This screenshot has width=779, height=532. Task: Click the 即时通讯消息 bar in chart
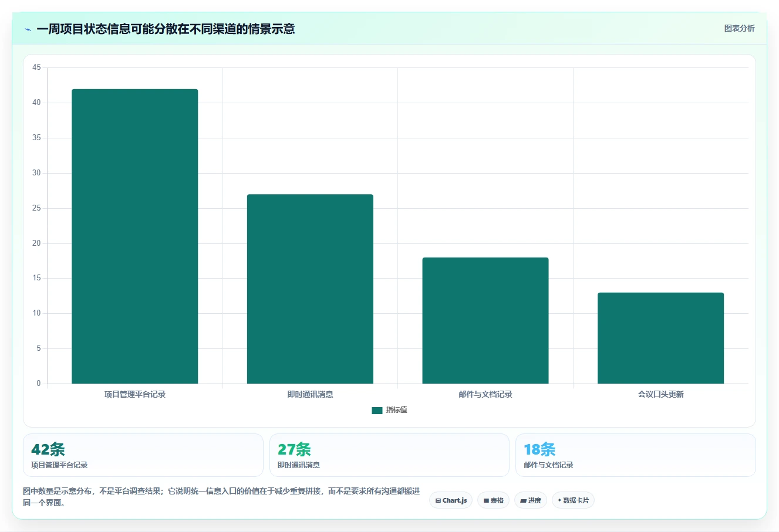(x=310, y=289)
